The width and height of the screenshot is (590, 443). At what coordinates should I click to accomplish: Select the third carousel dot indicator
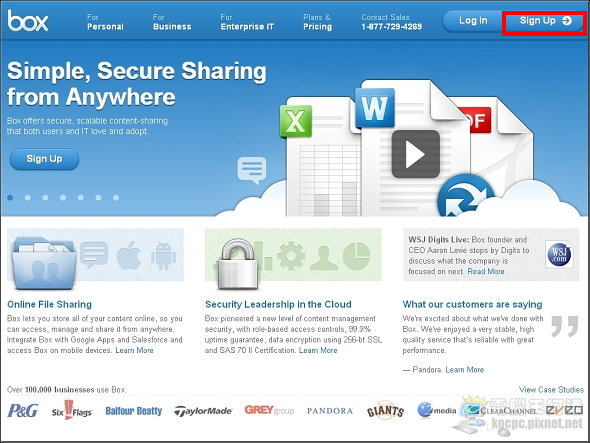pos(45,198)
